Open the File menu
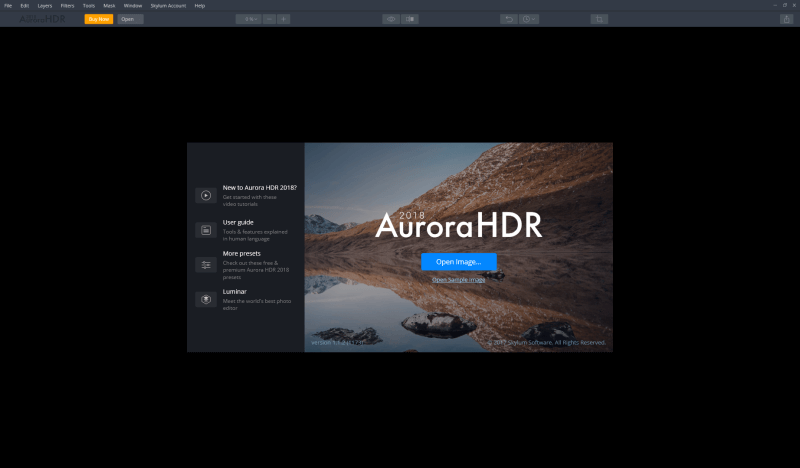The height and width of the screenshot is (468, 800). coord(8,6)
